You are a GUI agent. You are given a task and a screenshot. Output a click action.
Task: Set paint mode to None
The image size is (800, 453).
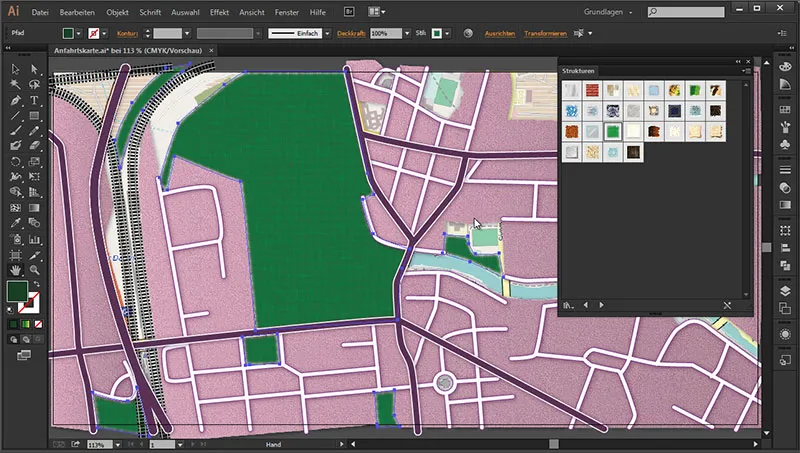(x=38, y=324)
